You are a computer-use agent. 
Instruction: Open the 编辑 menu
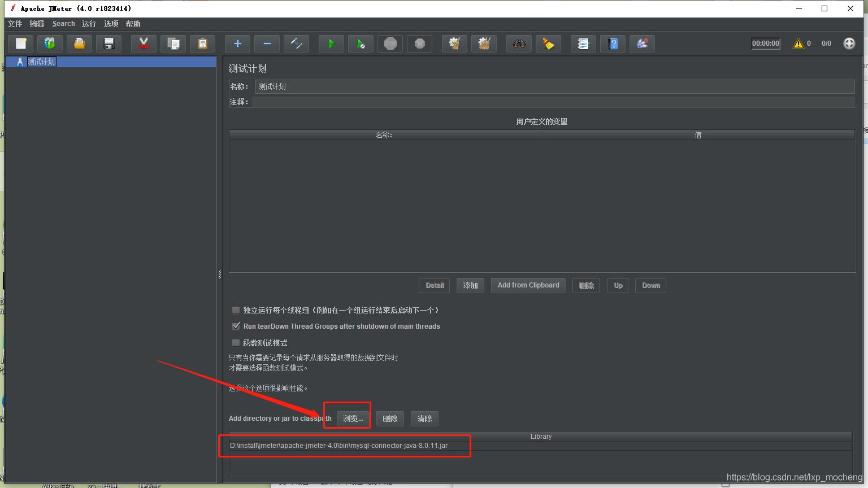pos(37,24)
